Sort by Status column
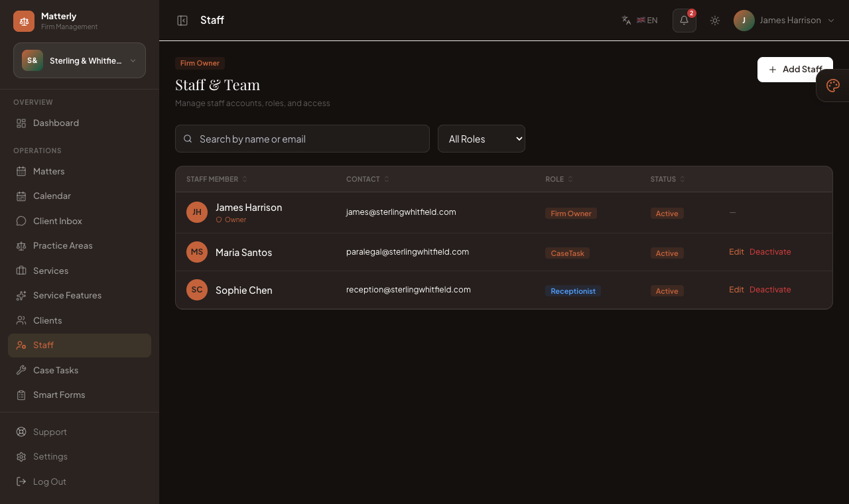Viewport: 849px width, 504px height. (x=668, y=179)
